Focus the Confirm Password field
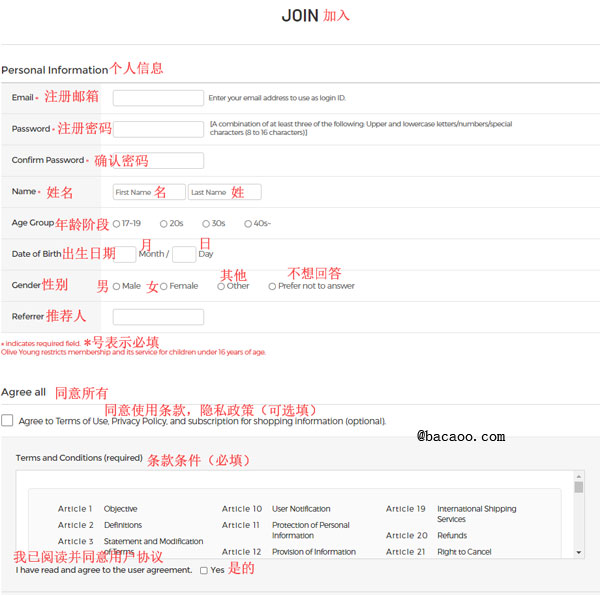 tap(158, 161)
